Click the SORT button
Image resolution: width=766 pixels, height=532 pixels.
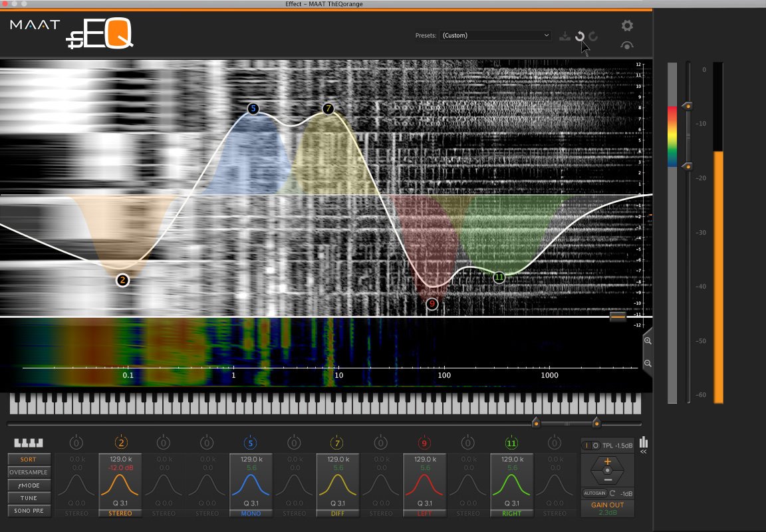point(29,460)
